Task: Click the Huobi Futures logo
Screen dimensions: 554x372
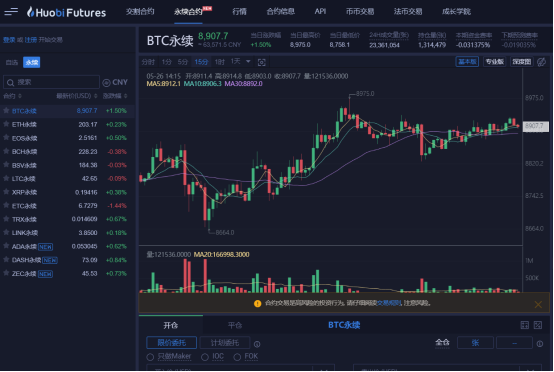Action: coord(66,12)
